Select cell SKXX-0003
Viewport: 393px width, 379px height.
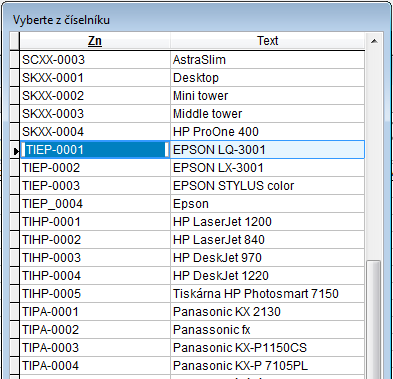[95, 114]
